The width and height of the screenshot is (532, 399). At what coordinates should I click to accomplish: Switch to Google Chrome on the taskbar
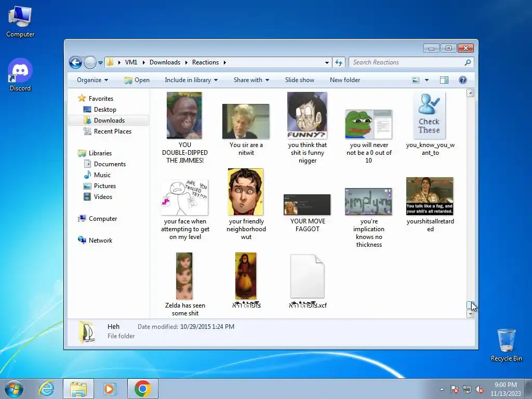(x=142, y=389)
